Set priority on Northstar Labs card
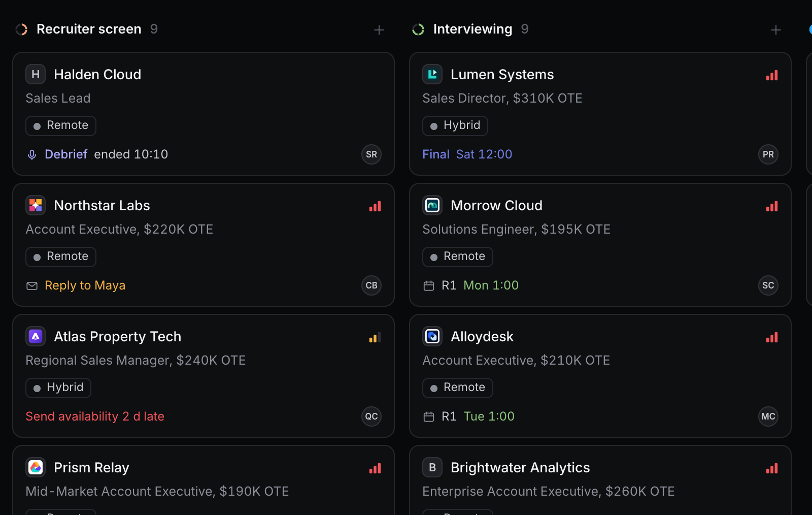Viewport: 812px width, 515px height. [x=375, y=206]
